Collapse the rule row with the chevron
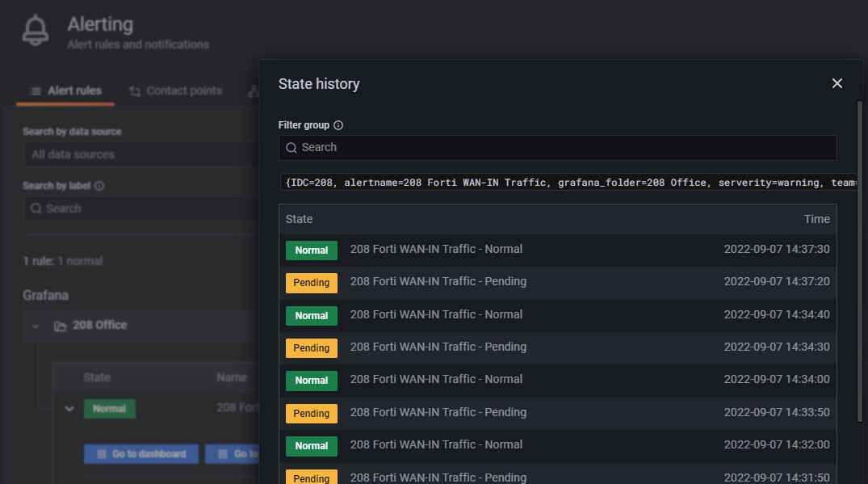 [69, 409]
